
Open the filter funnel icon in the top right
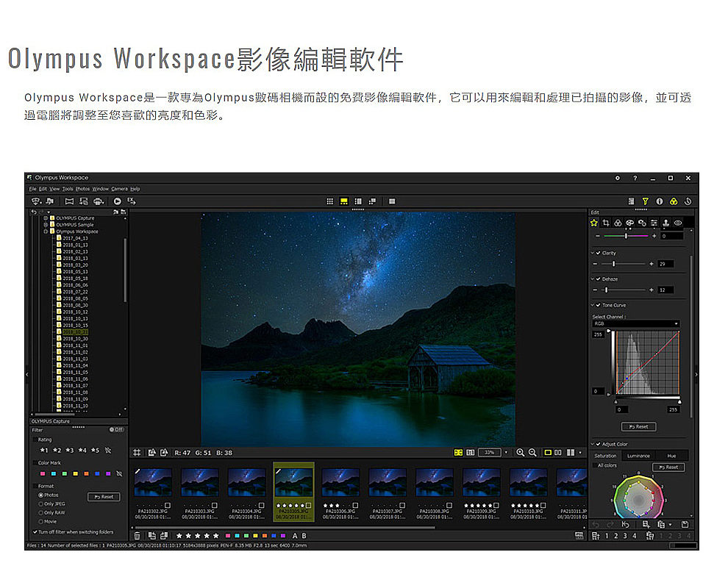645,201
